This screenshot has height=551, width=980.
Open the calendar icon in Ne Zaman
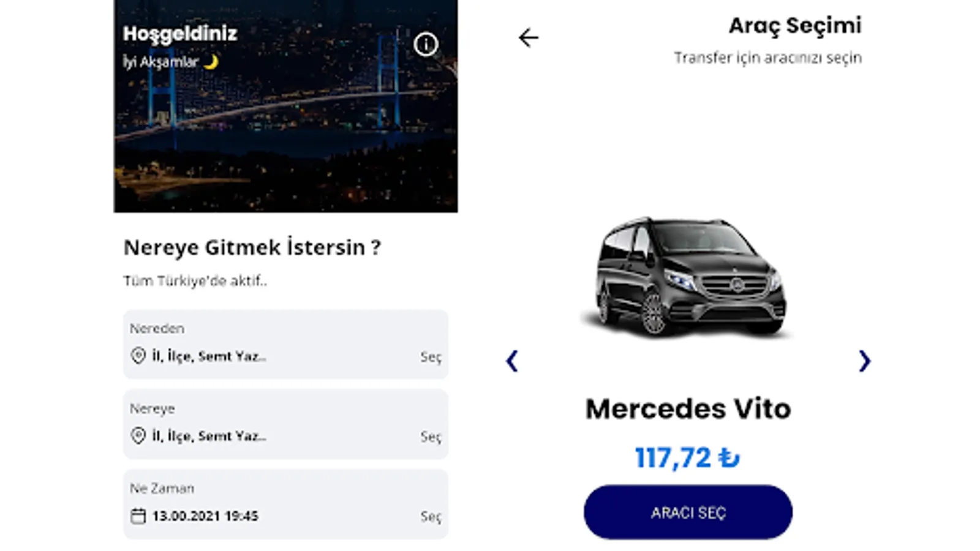click(138, 516)
